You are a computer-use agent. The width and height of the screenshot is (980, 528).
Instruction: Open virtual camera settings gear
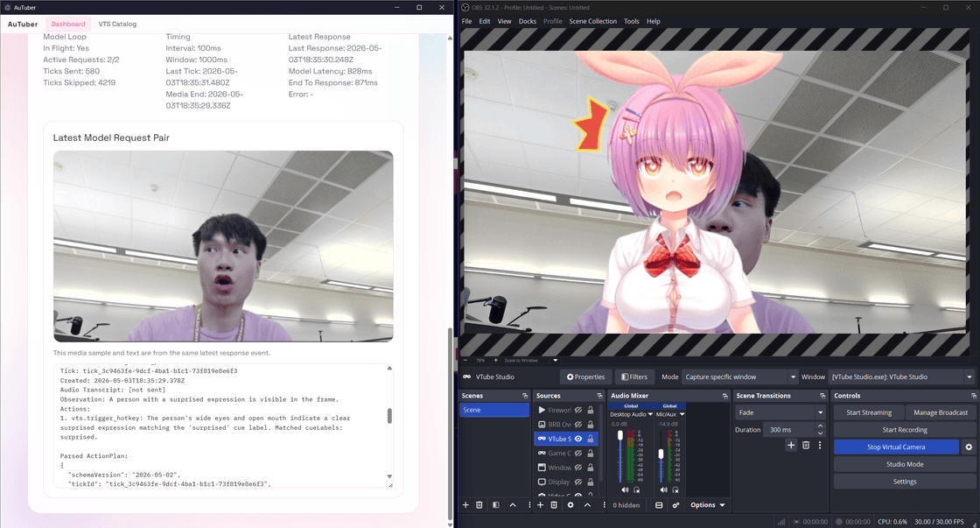[x=969, y=447]
